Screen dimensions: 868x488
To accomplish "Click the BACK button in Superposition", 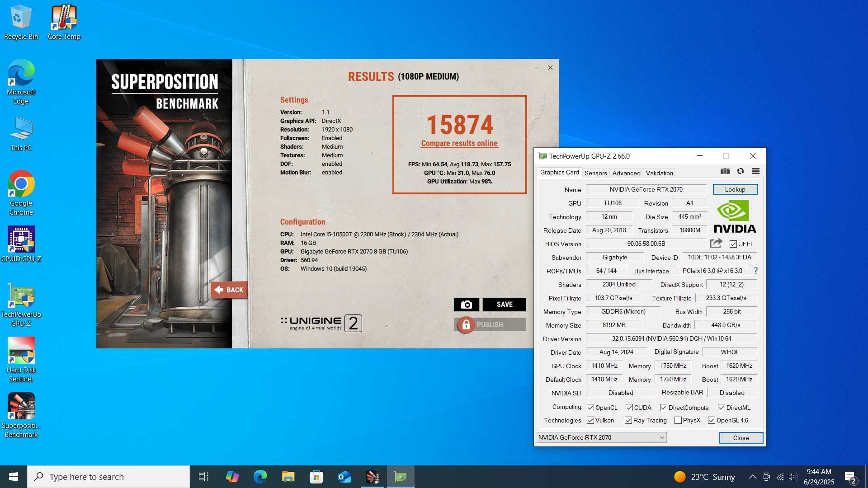I will [x=229, y=290].
